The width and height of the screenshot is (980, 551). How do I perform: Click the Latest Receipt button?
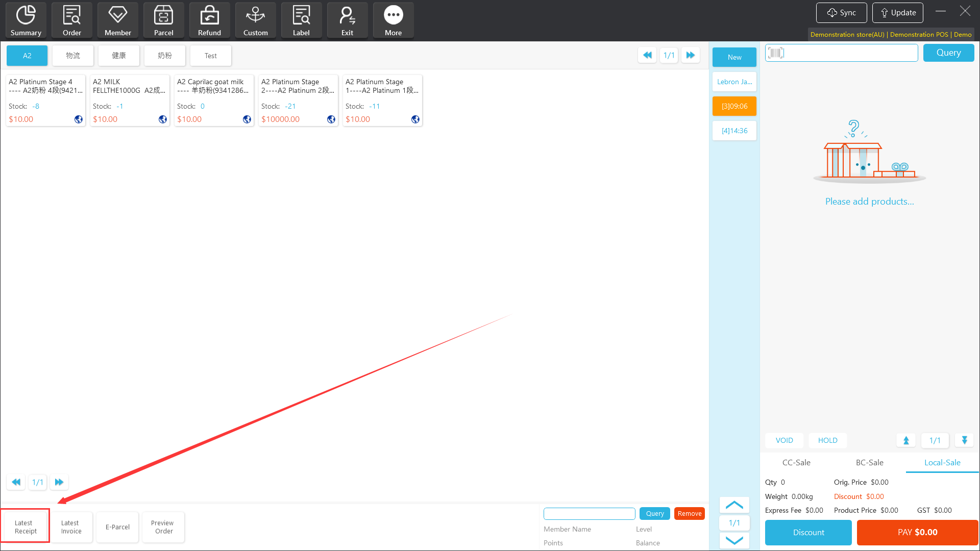(x=25, y=527)
